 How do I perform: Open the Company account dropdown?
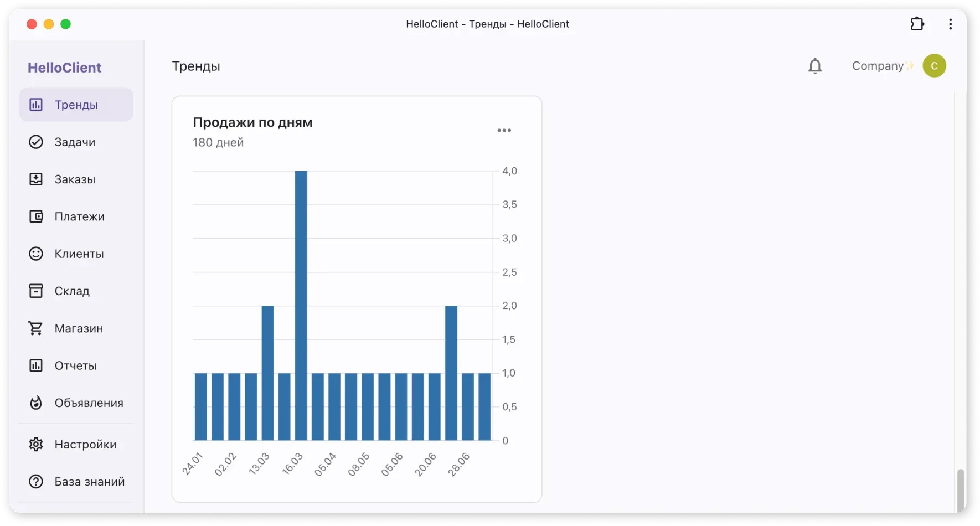coord(878,66)
